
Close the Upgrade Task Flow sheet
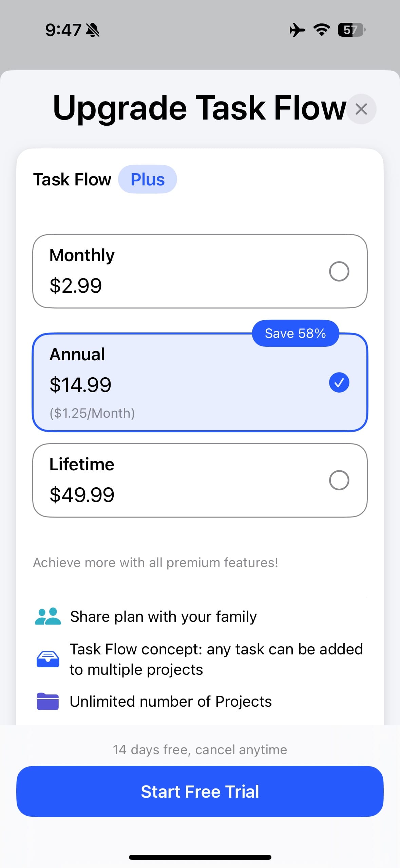tap(361, 109)
